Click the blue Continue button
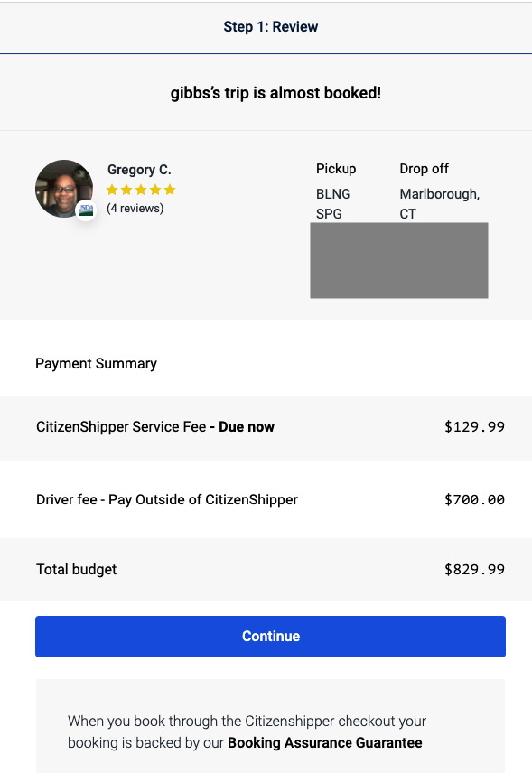This screenshot has width=532, height=773. 270,636
